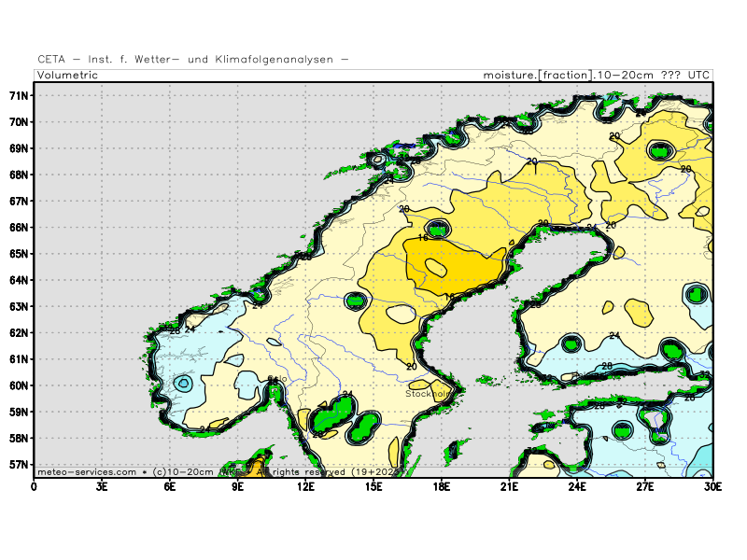This screenshot has height=560, width=747.
Task: Select the 63N latitude label
Action: [x=19, y=307]
